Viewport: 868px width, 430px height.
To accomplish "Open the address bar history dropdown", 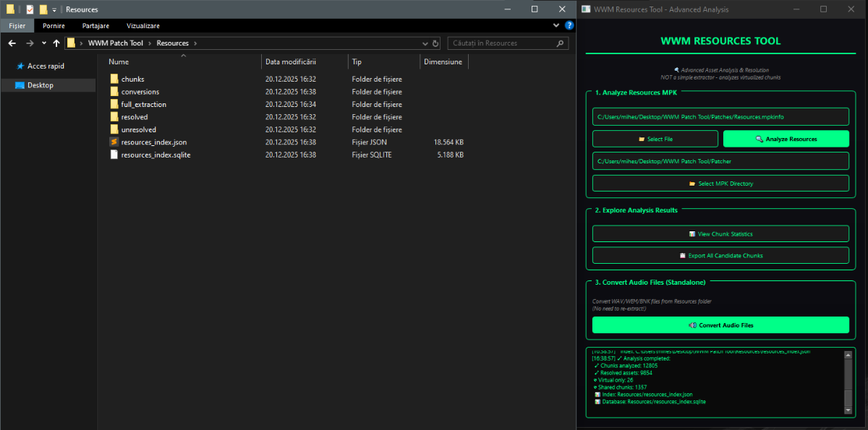I will 425,43.
